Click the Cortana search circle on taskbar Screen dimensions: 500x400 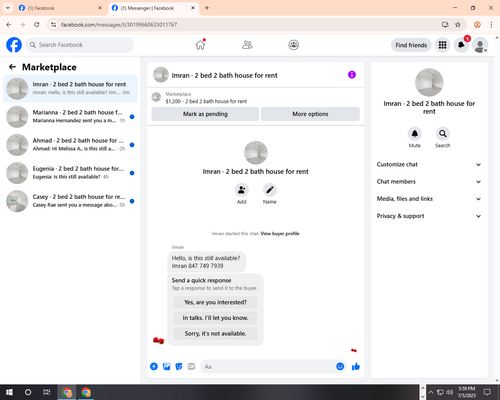28,392
